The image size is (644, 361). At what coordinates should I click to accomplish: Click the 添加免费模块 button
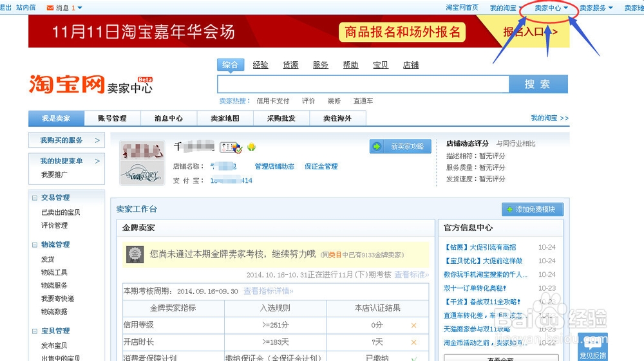pos(533,210)
